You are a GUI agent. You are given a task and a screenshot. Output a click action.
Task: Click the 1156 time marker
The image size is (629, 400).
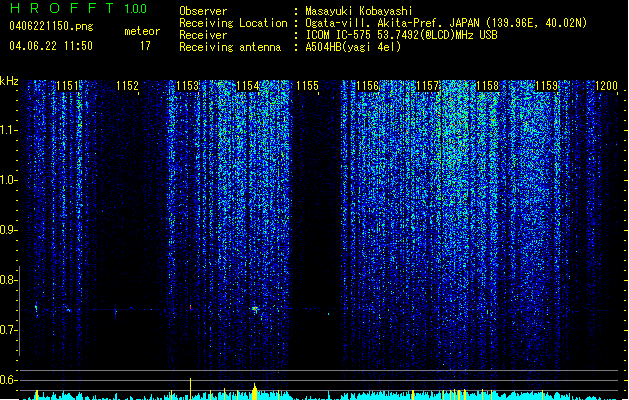(x=367, y=85)
